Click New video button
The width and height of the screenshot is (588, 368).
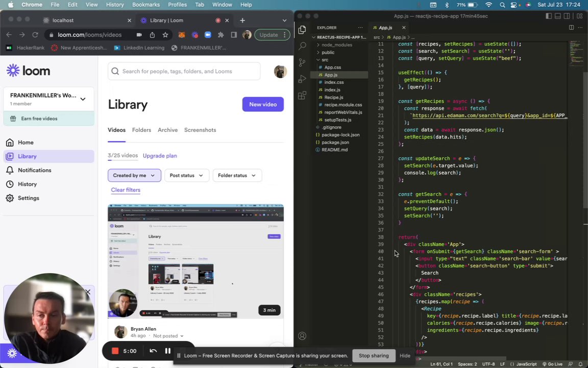(x=263, y=104)
